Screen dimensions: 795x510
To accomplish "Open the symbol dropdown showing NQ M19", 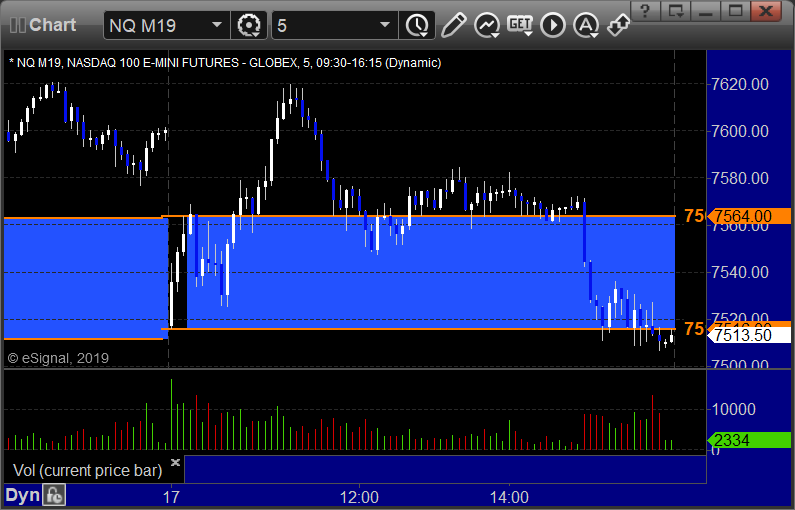I will [166, 25].
